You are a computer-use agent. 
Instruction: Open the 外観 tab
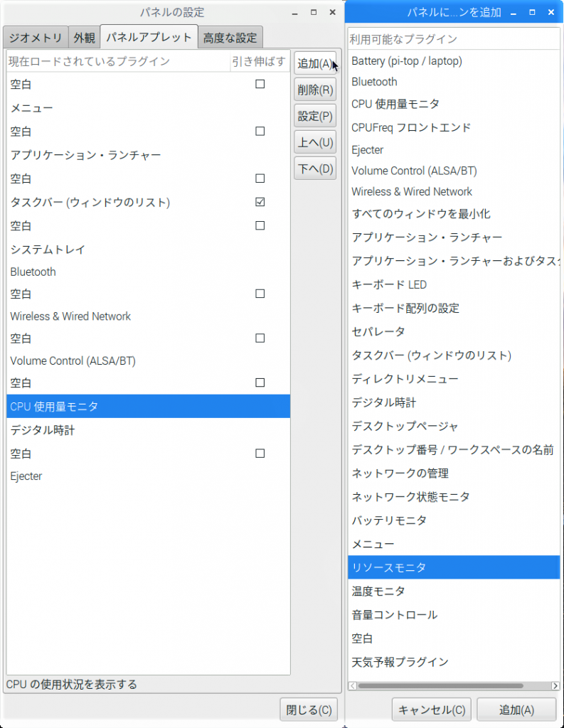84,38
